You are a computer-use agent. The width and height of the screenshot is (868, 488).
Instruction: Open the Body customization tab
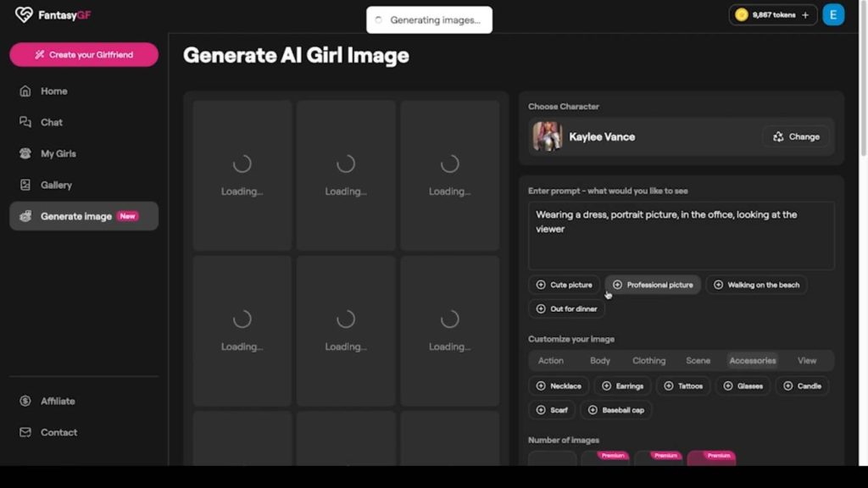(x=599, y=361)
